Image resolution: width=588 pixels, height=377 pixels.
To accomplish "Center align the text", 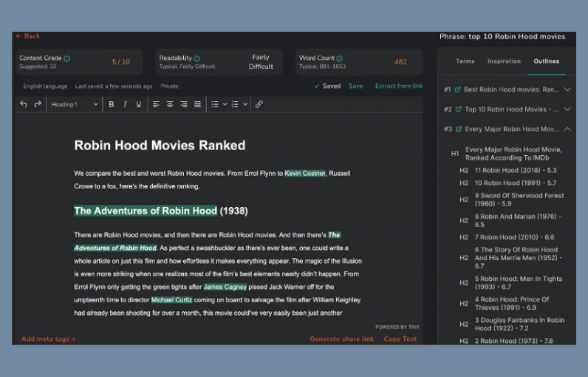I will click(x=170, y=104).
